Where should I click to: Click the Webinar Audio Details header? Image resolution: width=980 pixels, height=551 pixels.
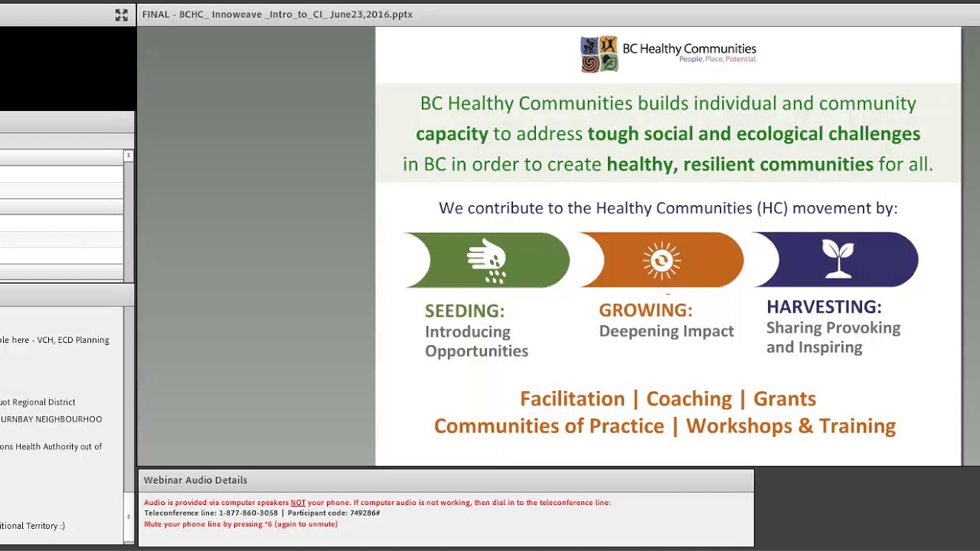(x=446, y=480)
